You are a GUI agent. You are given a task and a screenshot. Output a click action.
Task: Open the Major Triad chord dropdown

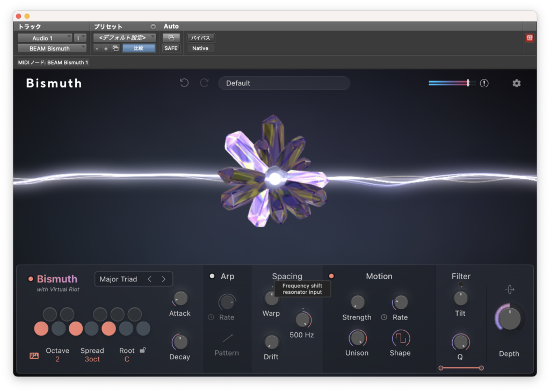(x=118, y=279)
